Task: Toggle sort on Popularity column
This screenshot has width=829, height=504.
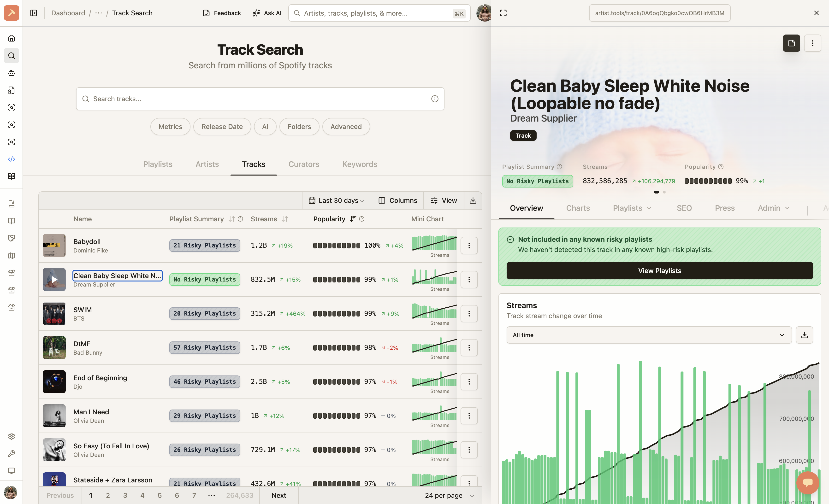Action: [x=353, y=219]
